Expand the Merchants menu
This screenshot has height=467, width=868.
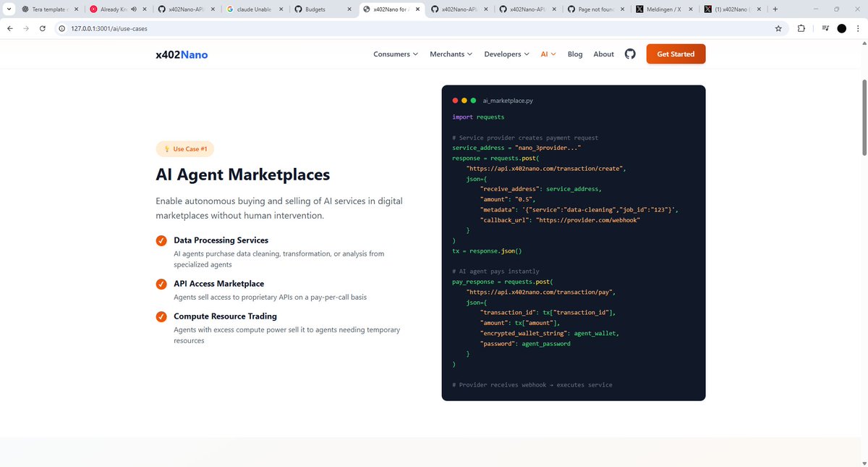[451, 54]
